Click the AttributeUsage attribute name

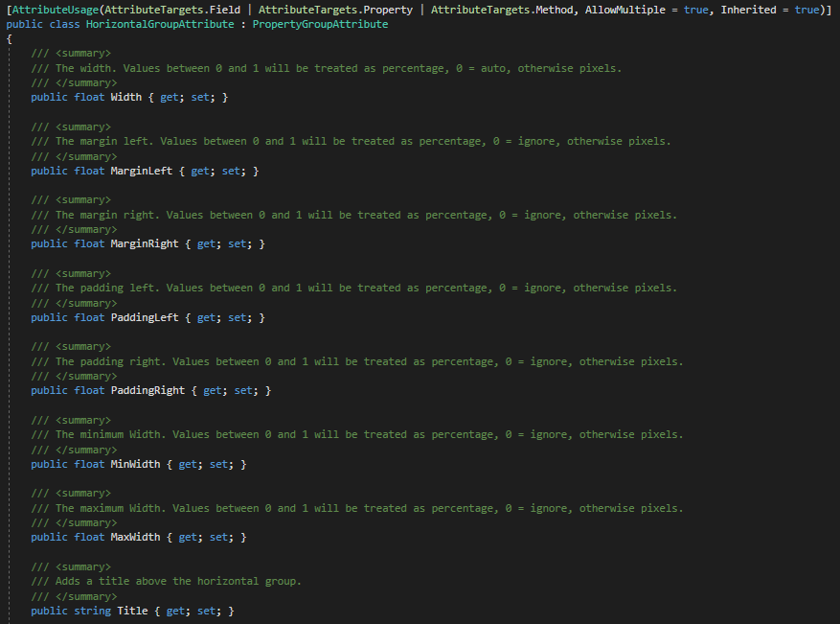[x=56, y=10]
